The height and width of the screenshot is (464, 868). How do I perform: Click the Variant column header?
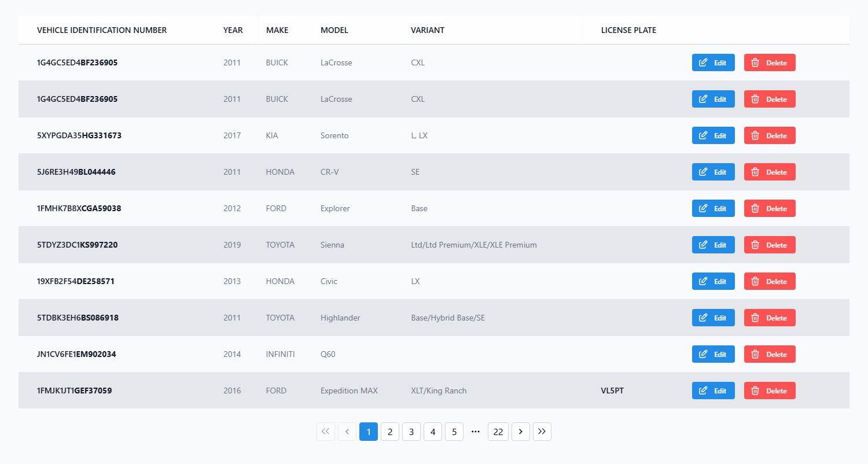click(428, 30)
